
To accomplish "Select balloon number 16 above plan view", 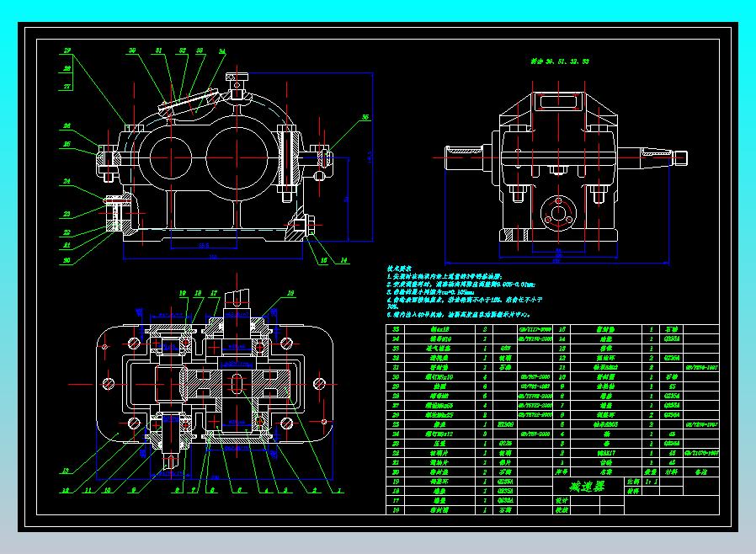I will coord(290,293).
